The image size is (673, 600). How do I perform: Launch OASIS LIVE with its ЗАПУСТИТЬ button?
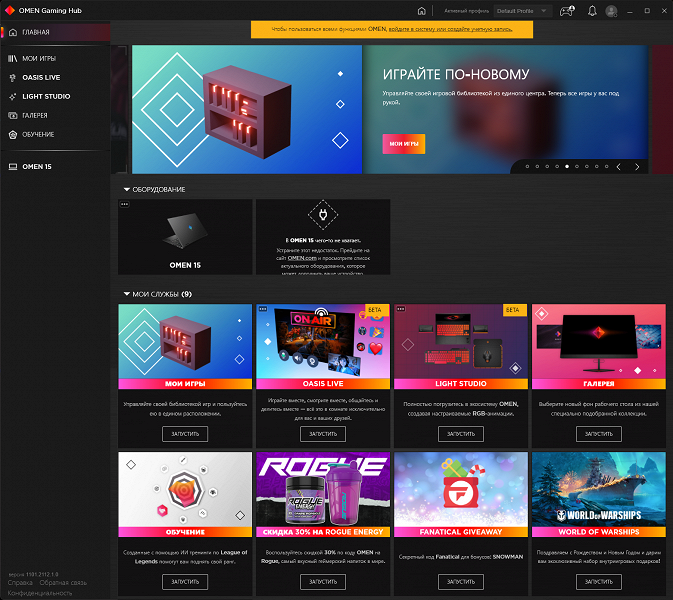(x=323, y=434)
